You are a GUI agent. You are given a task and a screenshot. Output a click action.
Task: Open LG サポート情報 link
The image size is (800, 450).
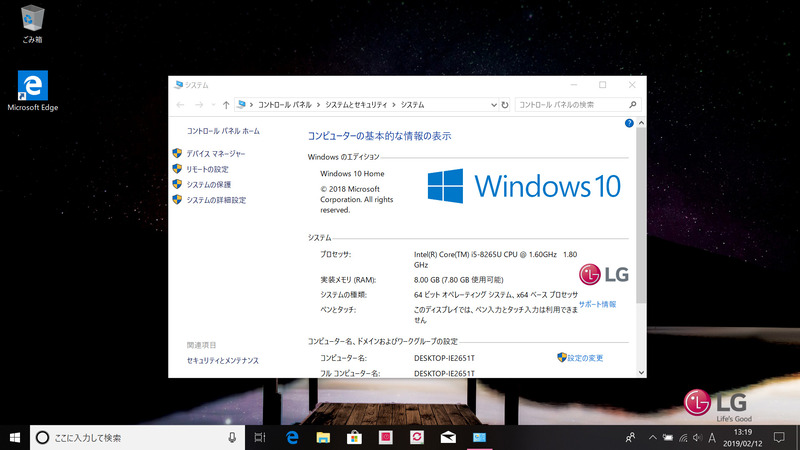click(597, 304)
